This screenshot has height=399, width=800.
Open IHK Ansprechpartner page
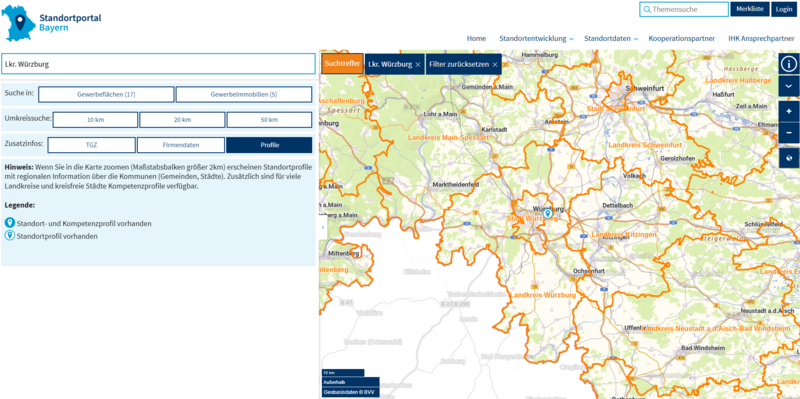tap(761, 38)
